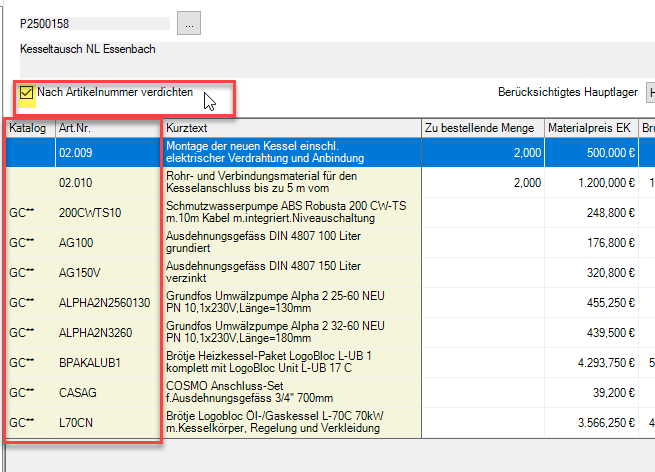Screen dimensions: 655x472
Task: Select project number field P2500158
Action: (95, 24)
